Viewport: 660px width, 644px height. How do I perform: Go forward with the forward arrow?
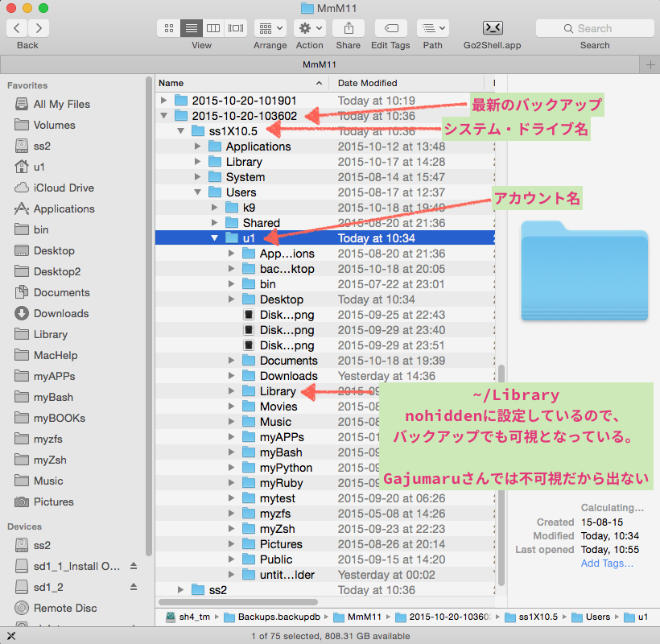[38, 28]
